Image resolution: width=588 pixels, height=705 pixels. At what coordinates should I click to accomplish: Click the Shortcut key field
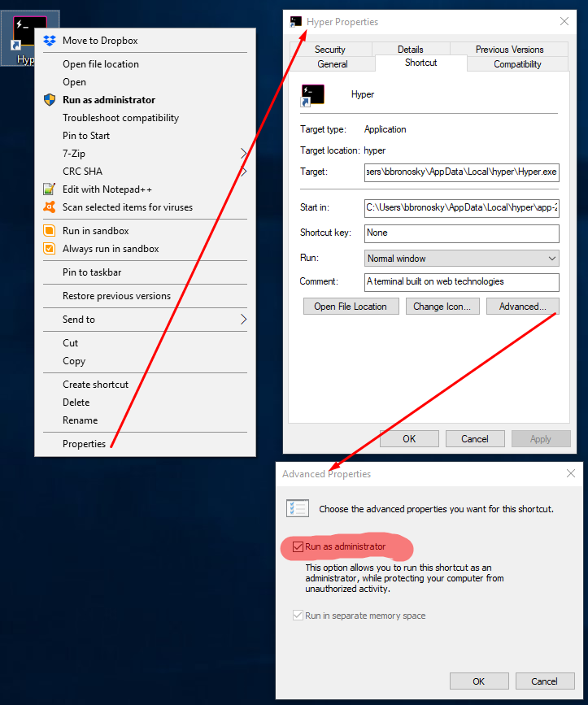(462, 233)
